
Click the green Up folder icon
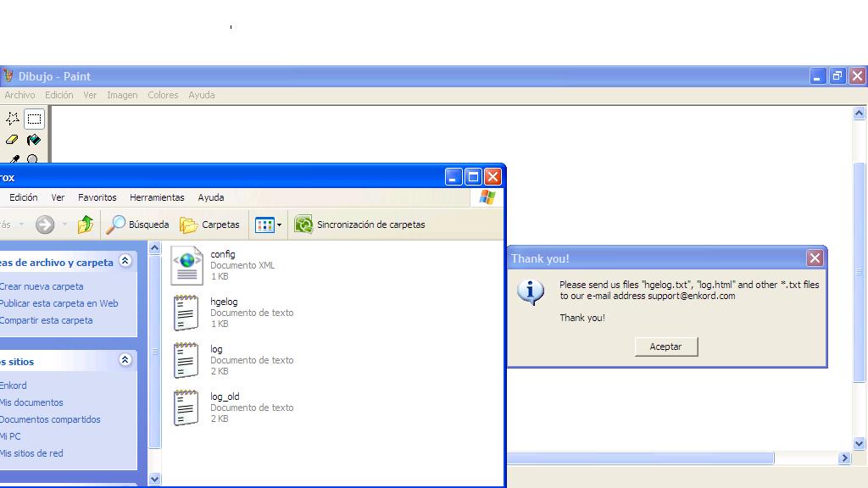point(86,225)
